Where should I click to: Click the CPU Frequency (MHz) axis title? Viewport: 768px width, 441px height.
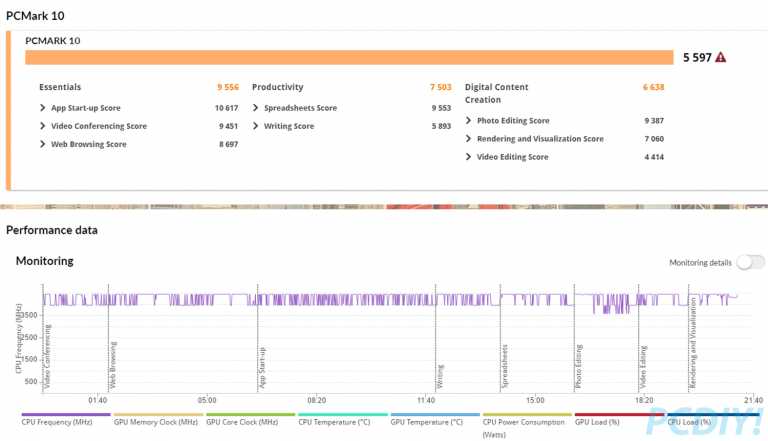click(19, 338)
